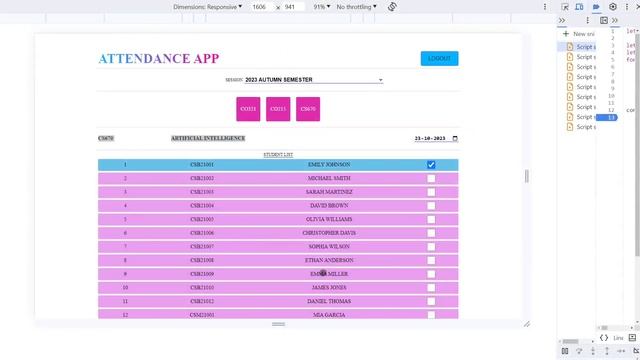Image resolution: width=640 pixels, height=360 pixels.
Task: Check Daniel Thomas attendance checkbox
Action: click(x=431, y=301)
